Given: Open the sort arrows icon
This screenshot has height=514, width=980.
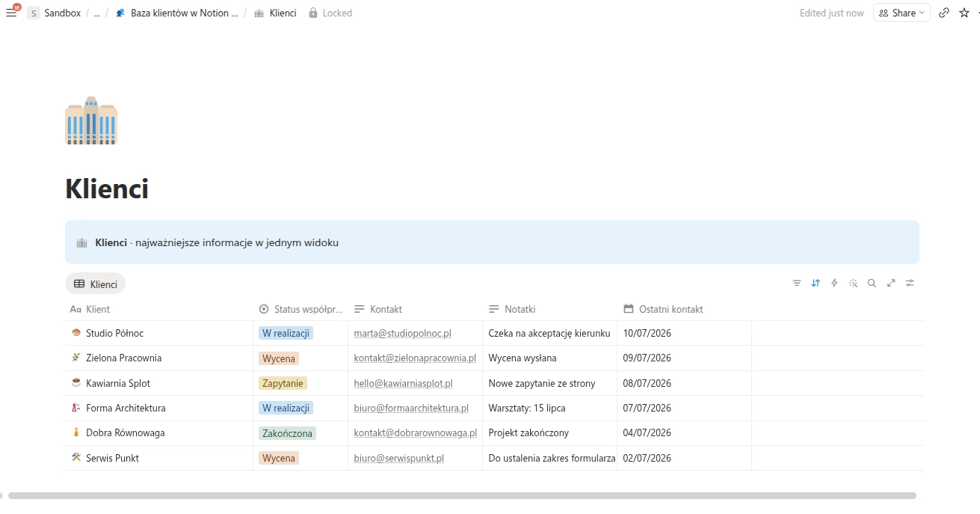Looking at the screenshot, I should [816, 284].
